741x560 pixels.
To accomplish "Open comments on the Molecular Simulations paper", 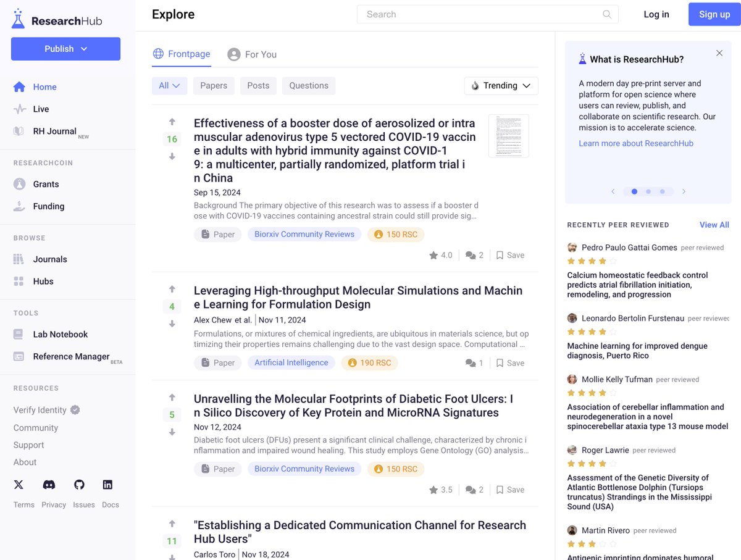I will 474,363.
